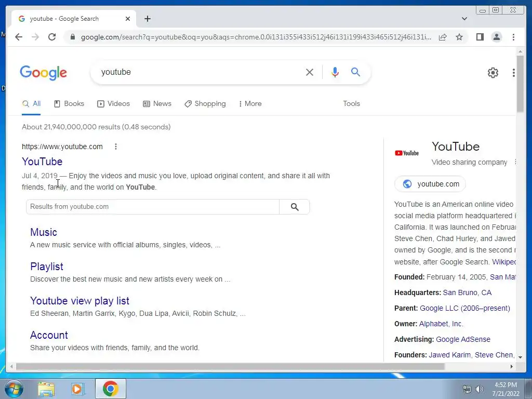
Task: Open the Windows Start menu
Action: click(13, 389)
